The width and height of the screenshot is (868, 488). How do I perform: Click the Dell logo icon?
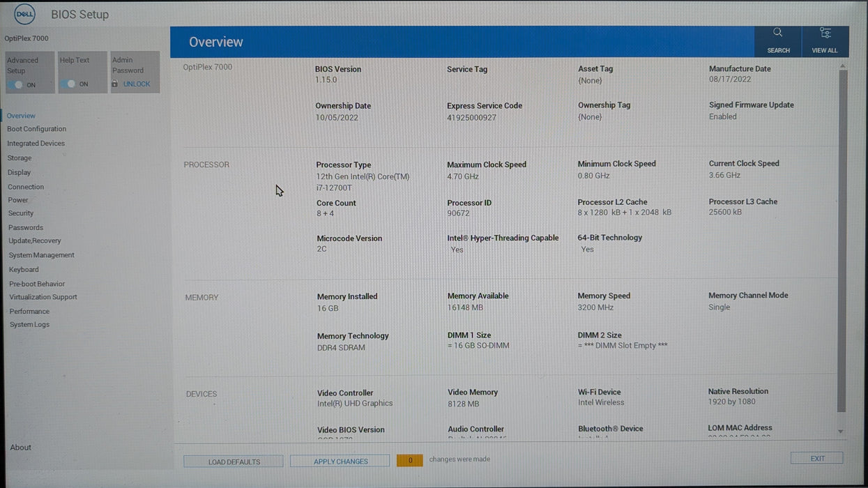point(24,14)
